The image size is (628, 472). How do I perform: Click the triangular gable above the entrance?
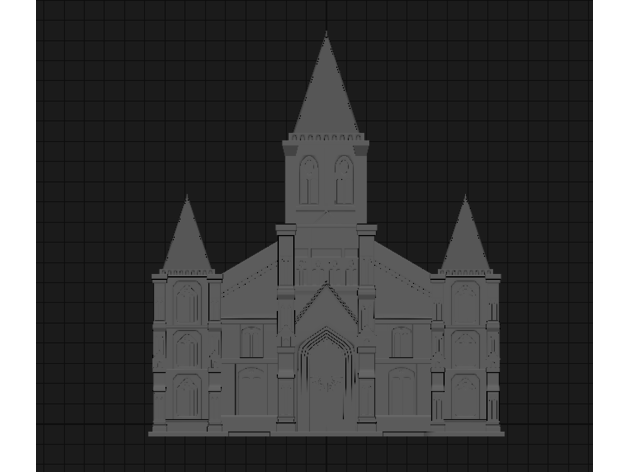326,305
